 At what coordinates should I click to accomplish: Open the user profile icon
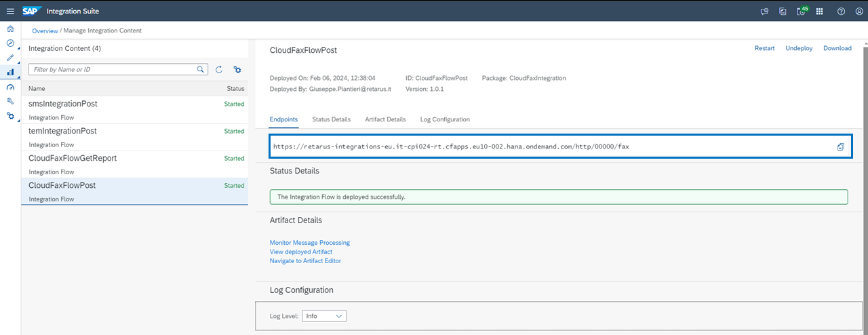(859, 11)
